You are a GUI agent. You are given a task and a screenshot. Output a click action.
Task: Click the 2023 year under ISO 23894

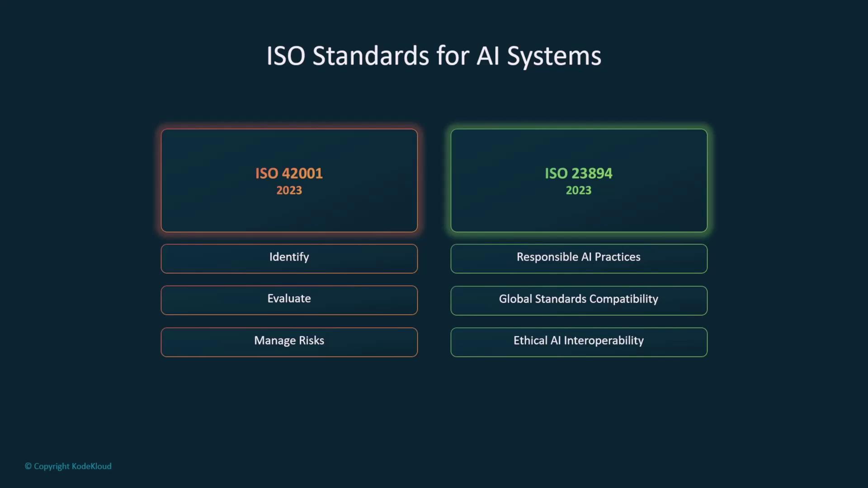(578, 191)
